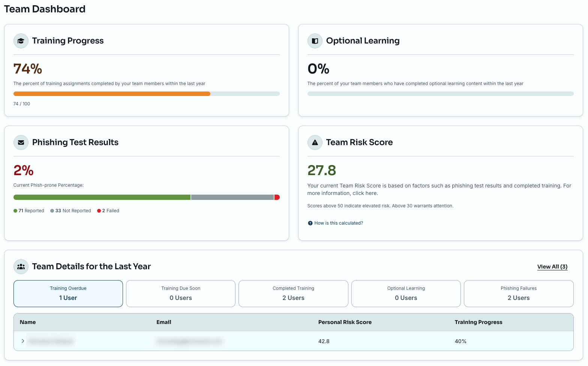Click the Scores above 50 risk note
The height and width of the screenshot is (366, 588).
click(380, 206)
